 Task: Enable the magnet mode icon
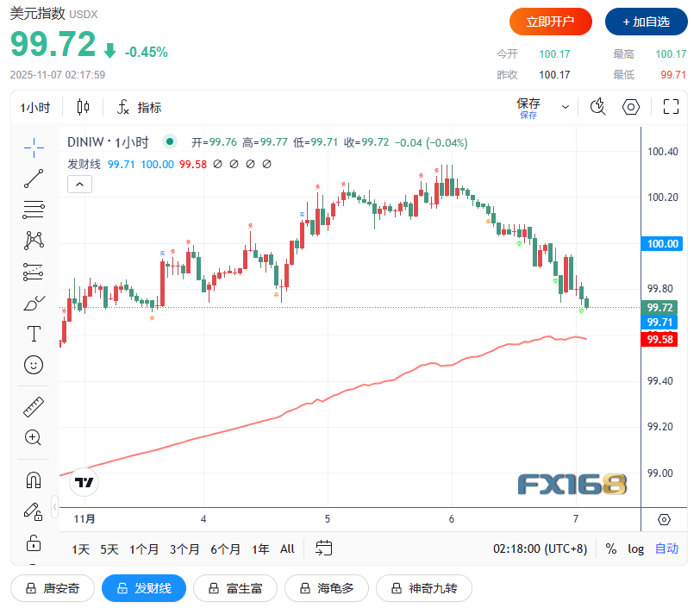click(x=34, y=480)
